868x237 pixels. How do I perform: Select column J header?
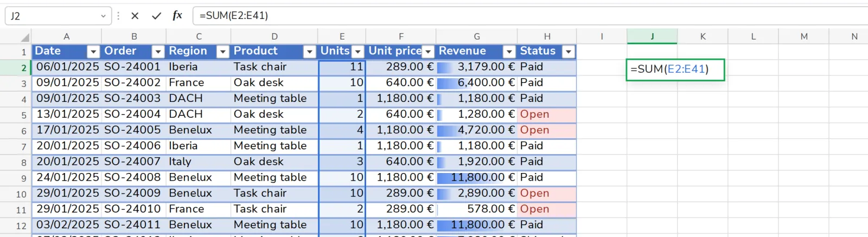652,36
